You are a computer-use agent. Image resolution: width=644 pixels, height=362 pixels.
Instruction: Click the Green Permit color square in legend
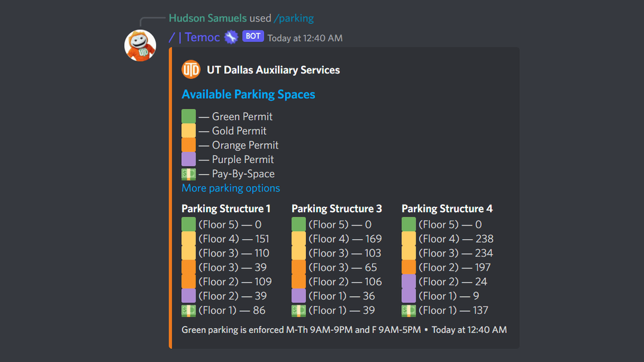tap(188, 117)
